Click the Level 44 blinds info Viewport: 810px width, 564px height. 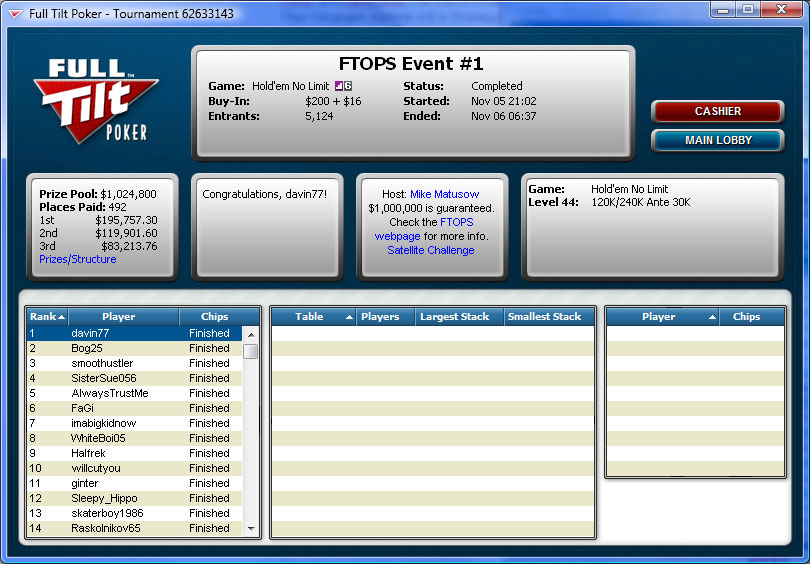pyautogui.click(x=609, y=202)
